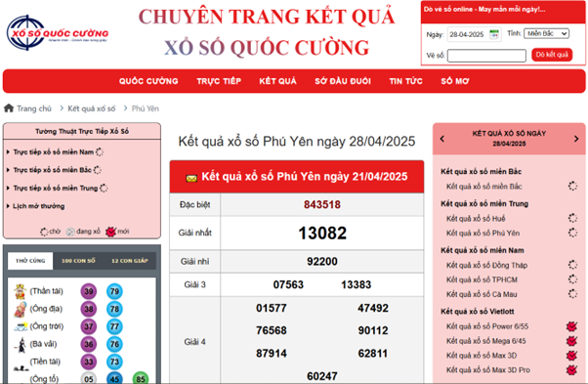Click the Ngày date field 28-04-2025
Viewport: 588px width, 384px height.
[475, 34]
